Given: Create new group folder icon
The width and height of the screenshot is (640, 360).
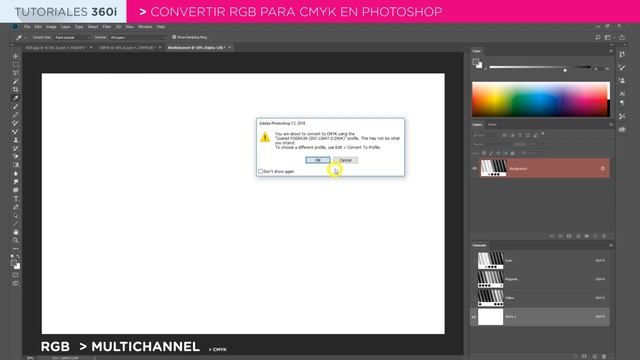Looking at the screenshot, I should (587, 236).
